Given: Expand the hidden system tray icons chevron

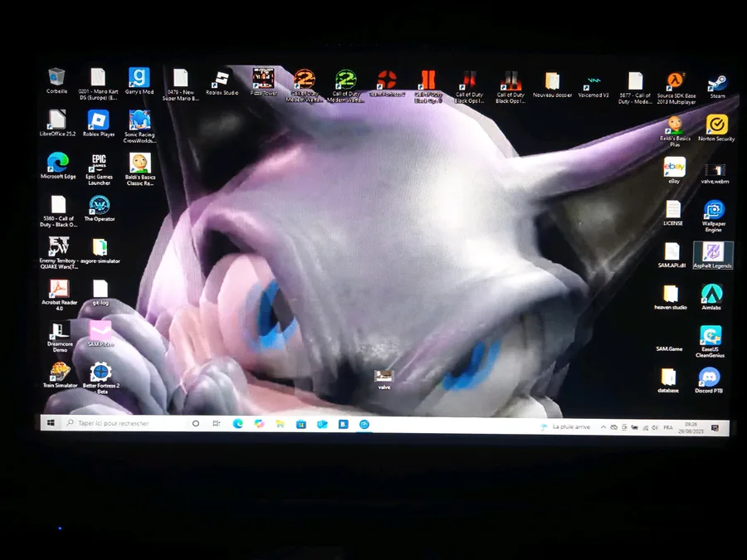Looking at the screenshot, I should click(x=603, y=427).
